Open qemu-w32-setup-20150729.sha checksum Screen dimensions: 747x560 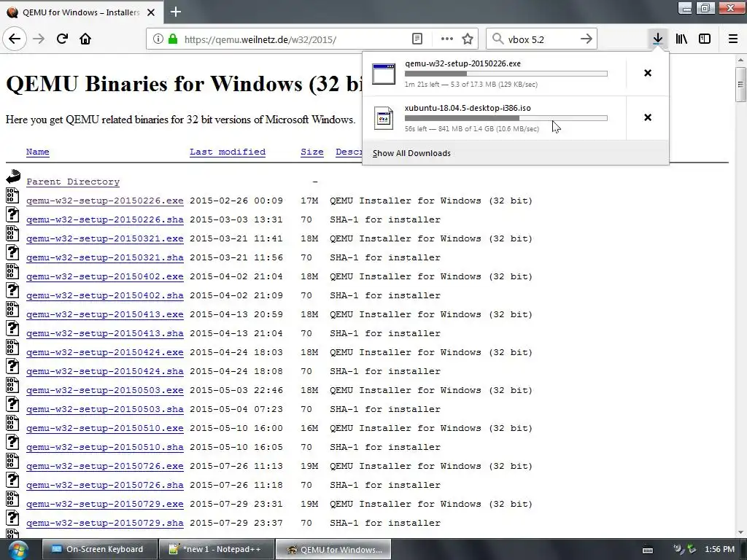click(105, 524)
